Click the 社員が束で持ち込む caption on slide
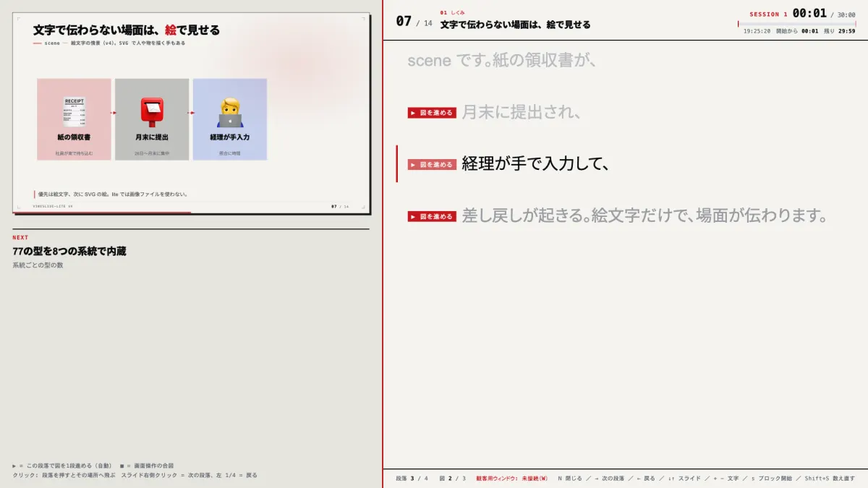The image size is (868, 488). pyautogui.click(x=74, y=153)
